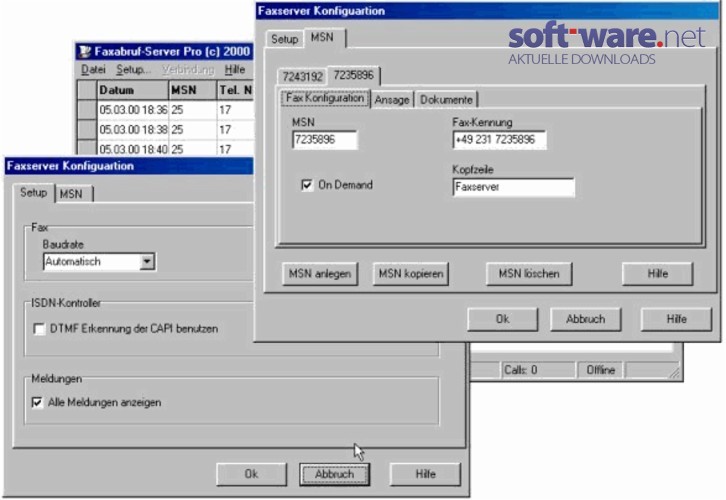This screenshot has height=500, width=726.
Task: Click the MSN kopieren button
Action: [x=411, y=274]
